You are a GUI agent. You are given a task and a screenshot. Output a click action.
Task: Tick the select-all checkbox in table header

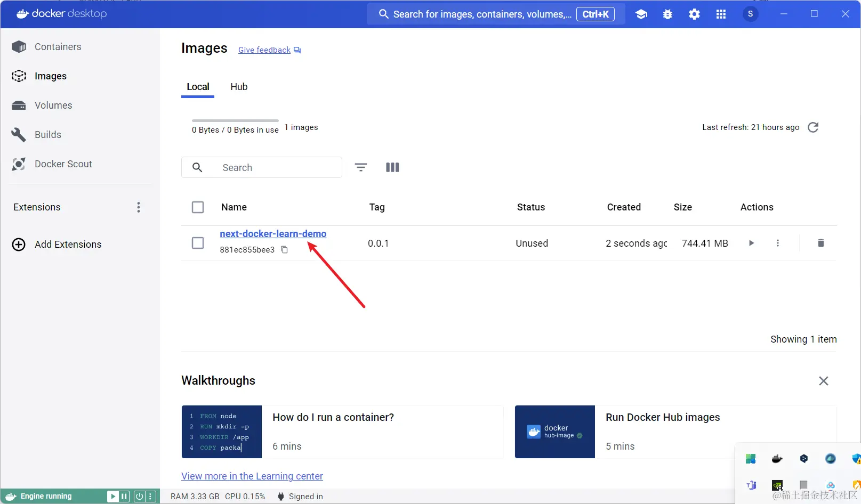(x=198, y=207)
